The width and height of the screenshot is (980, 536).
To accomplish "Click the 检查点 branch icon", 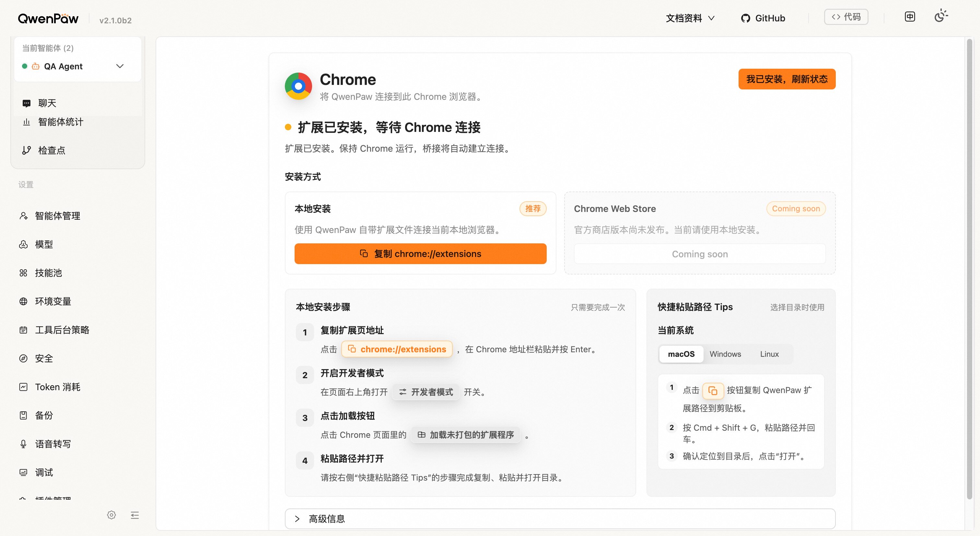I will pos(26,150).
